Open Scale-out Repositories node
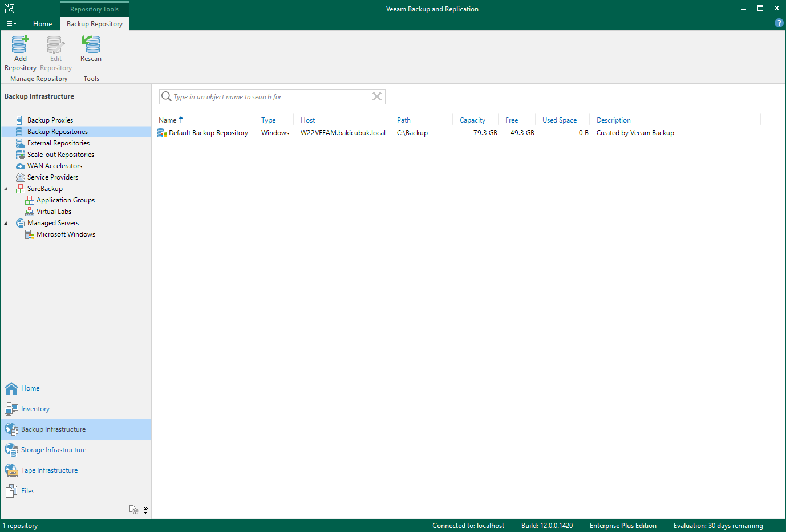This screenshot has height=532, width=786. [60, 155]
